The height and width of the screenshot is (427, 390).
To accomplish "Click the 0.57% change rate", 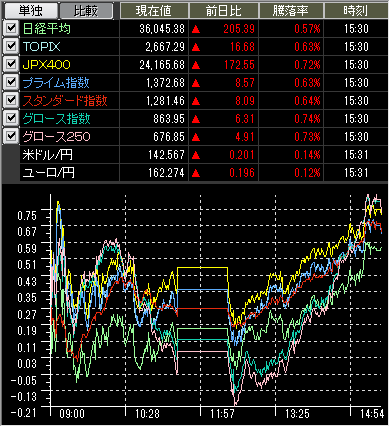I will pos(307,29).
